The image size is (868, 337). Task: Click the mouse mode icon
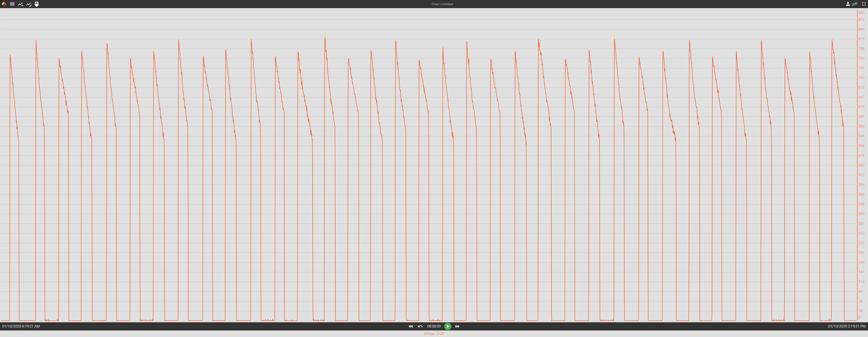click(x=37, y=4)
